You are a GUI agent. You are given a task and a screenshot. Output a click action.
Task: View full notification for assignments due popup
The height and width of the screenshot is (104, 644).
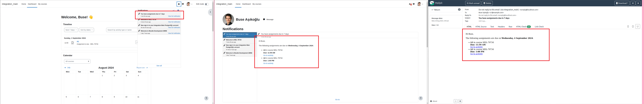[174, 16]
